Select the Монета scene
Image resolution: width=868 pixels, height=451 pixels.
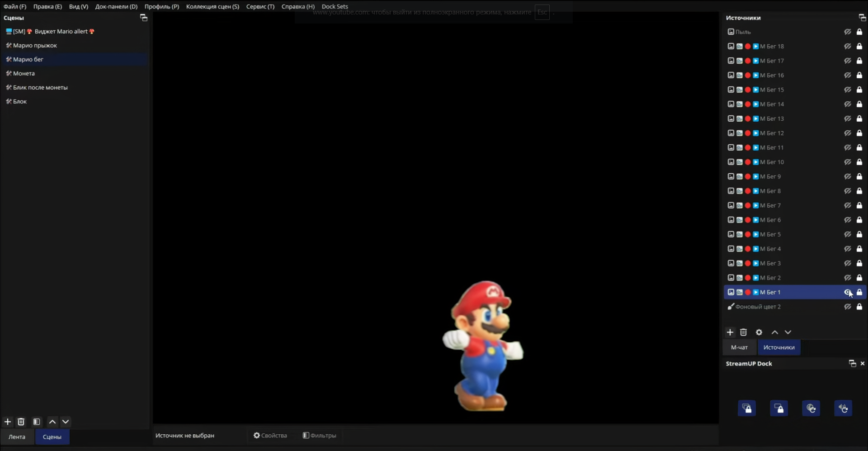tap(24, 73)
